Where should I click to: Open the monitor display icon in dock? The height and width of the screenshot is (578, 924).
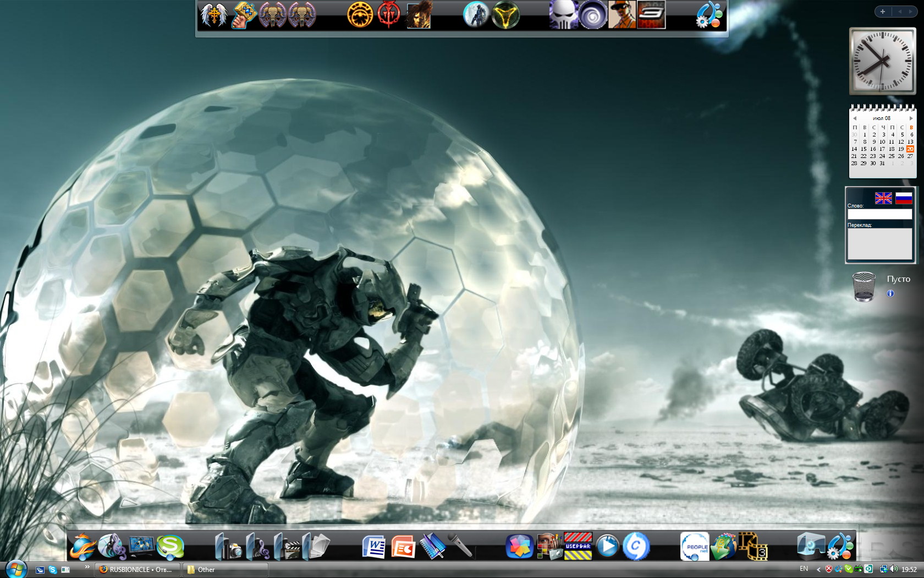[141, 547]
